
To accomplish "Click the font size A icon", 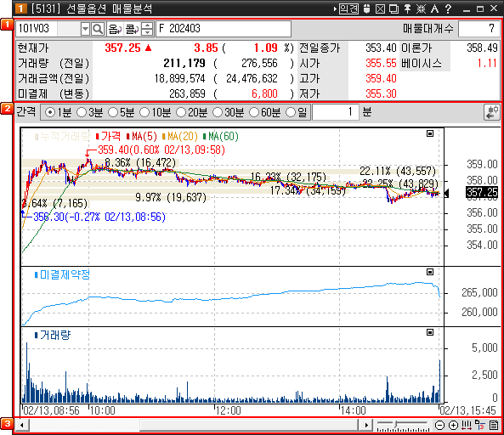I will click(x=434, y=8).
